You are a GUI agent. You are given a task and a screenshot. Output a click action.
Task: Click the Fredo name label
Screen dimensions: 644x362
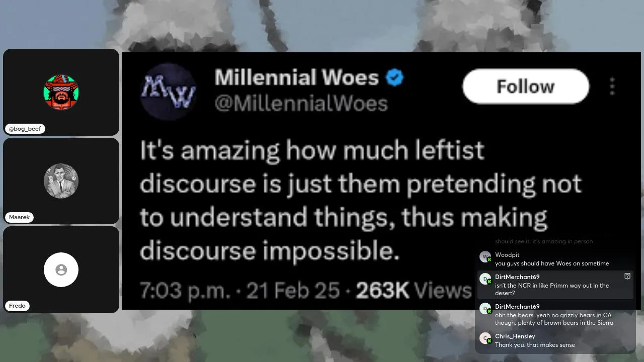point(17,306)
